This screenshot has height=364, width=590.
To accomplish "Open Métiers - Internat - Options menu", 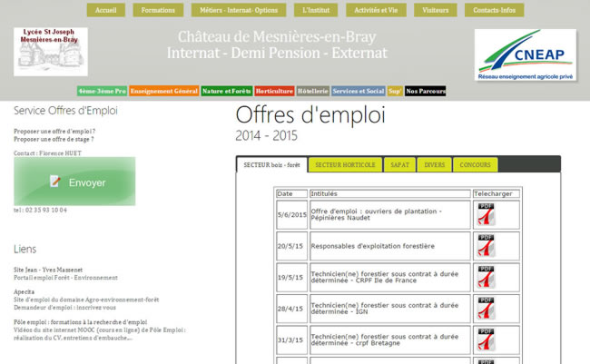I will (239, 10).
